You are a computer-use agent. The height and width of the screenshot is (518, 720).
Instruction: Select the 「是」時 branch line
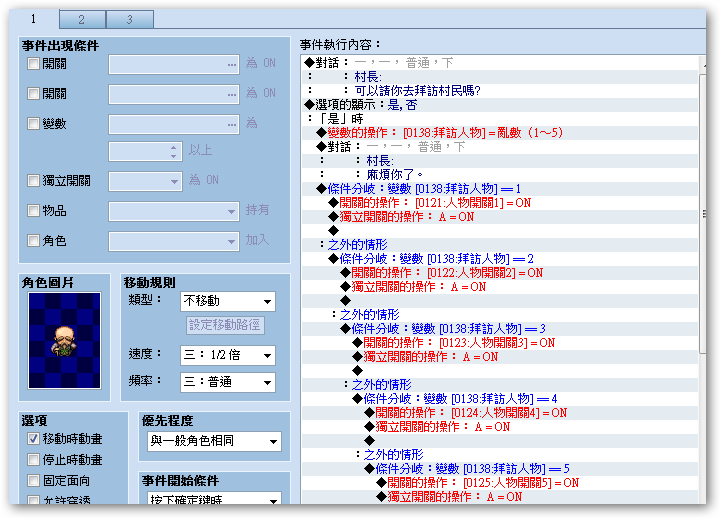pyautogui.click(x=500, y=119)
